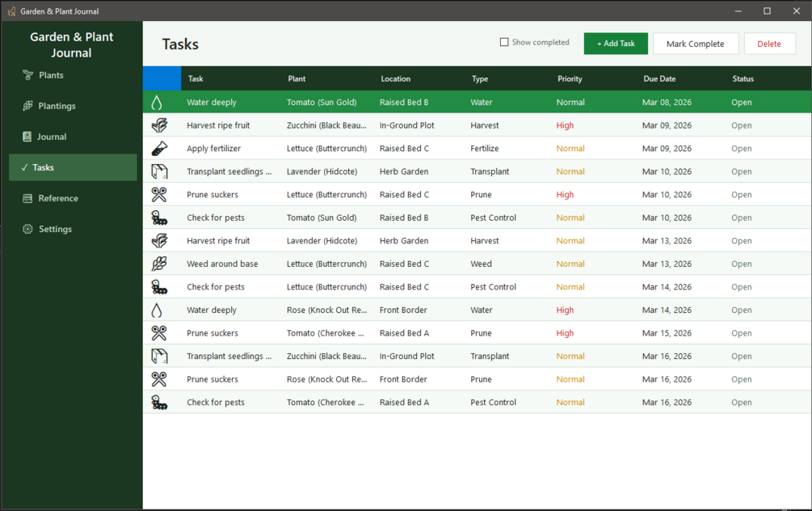Go to the Journal page

73,137
